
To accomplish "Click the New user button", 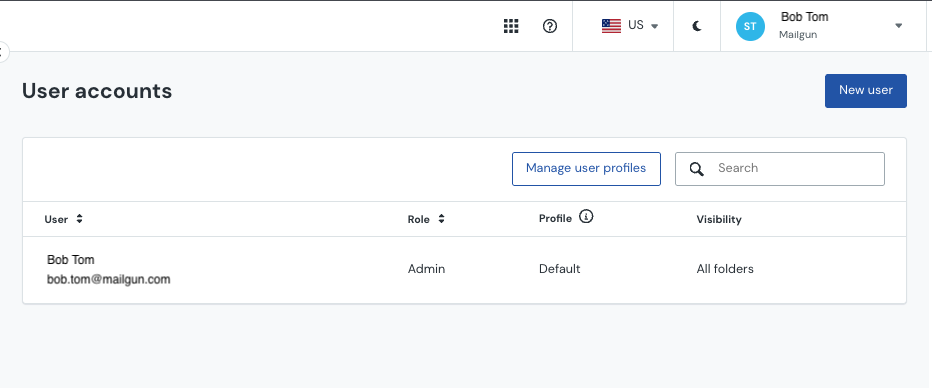I will [865, 91].
